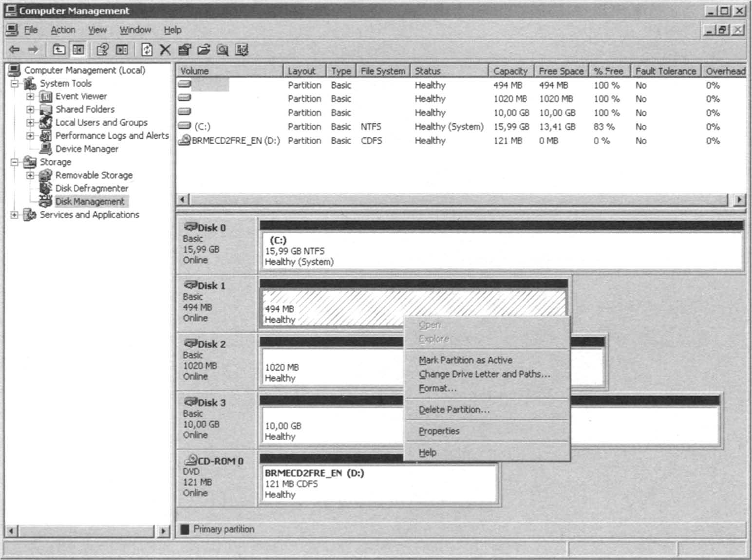Expand the Local Users and Groups node
752x560 pixels.
[x=30, y=123]
